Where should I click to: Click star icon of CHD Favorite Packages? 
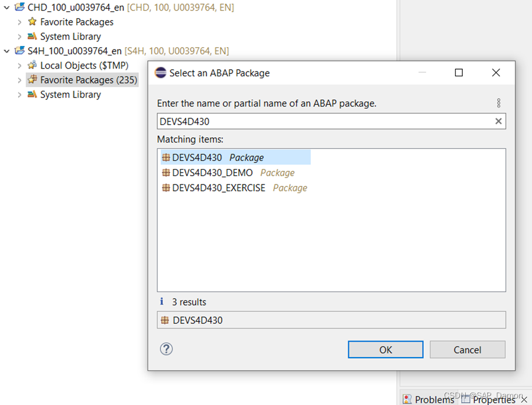33,21
